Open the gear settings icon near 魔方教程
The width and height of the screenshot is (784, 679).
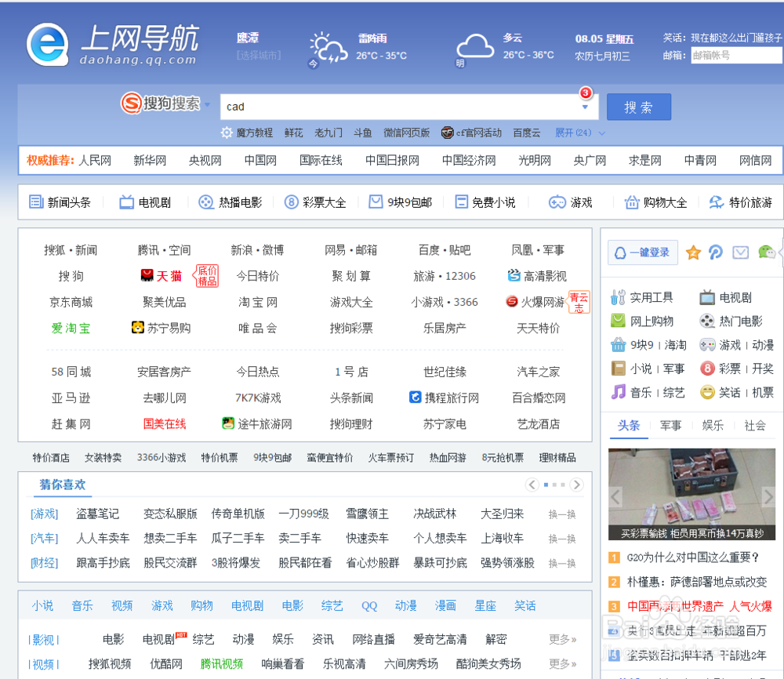click(227, 133)
